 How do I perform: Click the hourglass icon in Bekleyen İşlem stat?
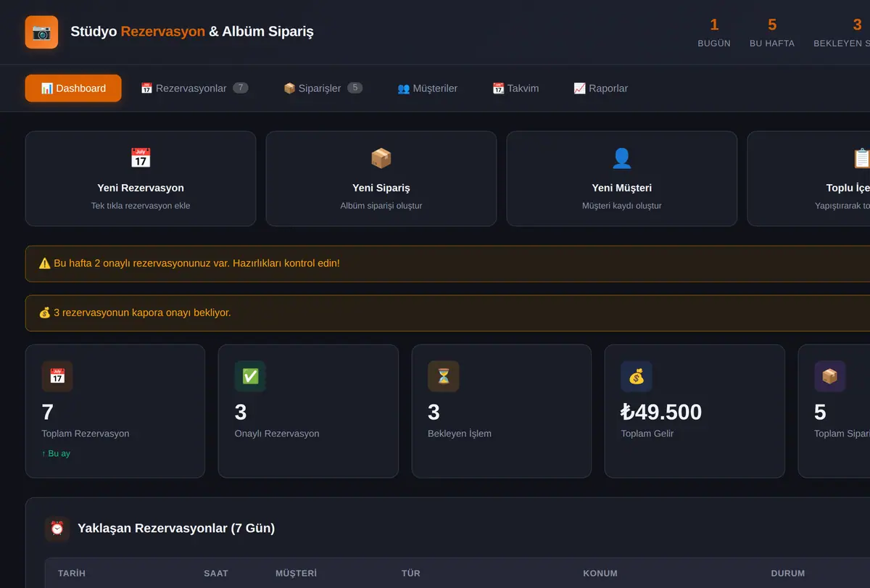[x=444, y=376]
